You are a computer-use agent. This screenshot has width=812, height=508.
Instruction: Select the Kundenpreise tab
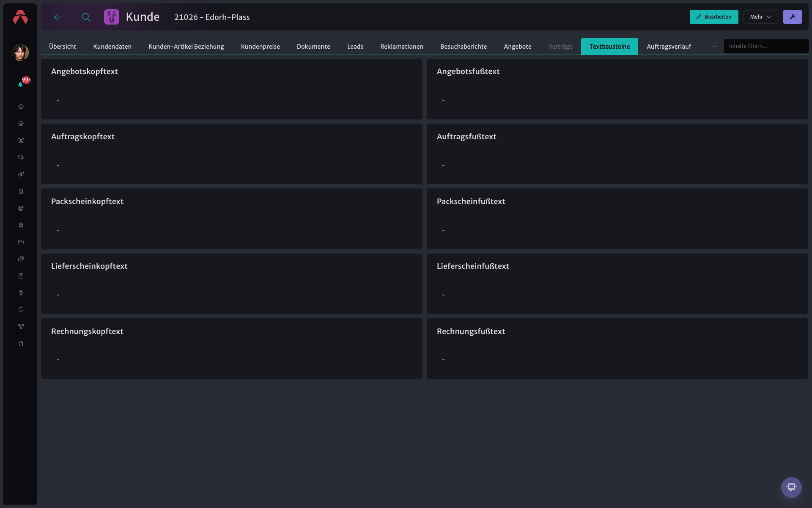261,47
